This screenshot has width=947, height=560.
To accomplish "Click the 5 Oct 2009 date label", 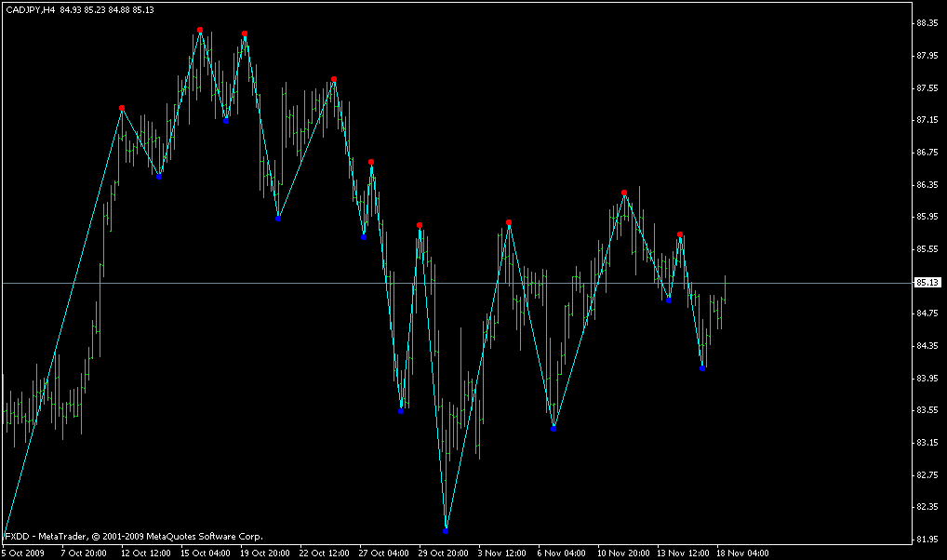I will (x=23, y=553).
